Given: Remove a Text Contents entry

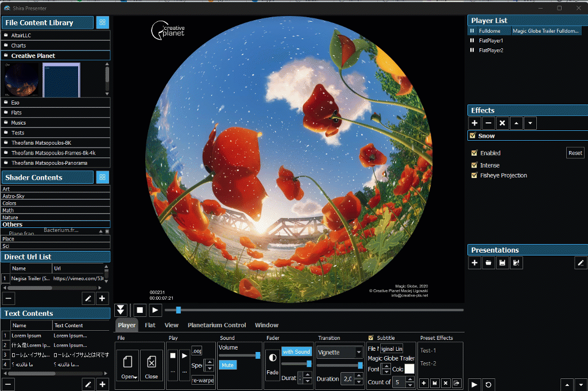Looking at the screenshot, I should [9, 384].
